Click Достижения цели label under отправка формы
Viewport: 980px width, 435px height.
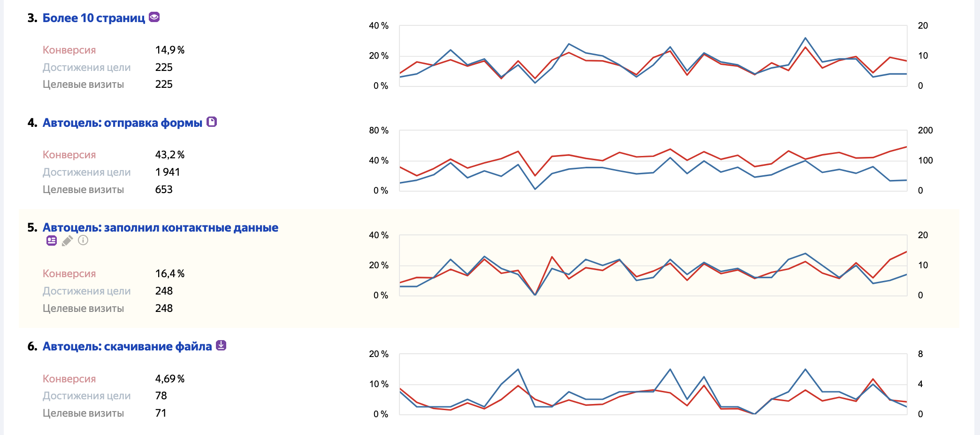coord(86,172)
